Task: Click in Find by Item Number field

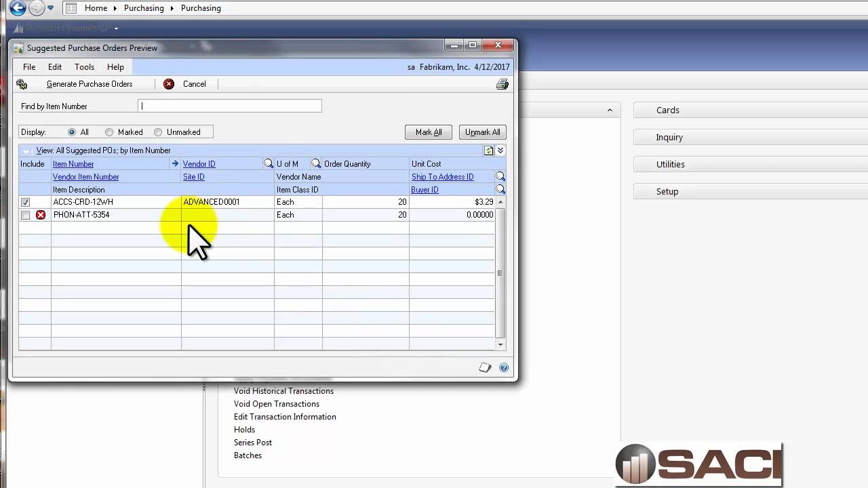Action: 230,106
